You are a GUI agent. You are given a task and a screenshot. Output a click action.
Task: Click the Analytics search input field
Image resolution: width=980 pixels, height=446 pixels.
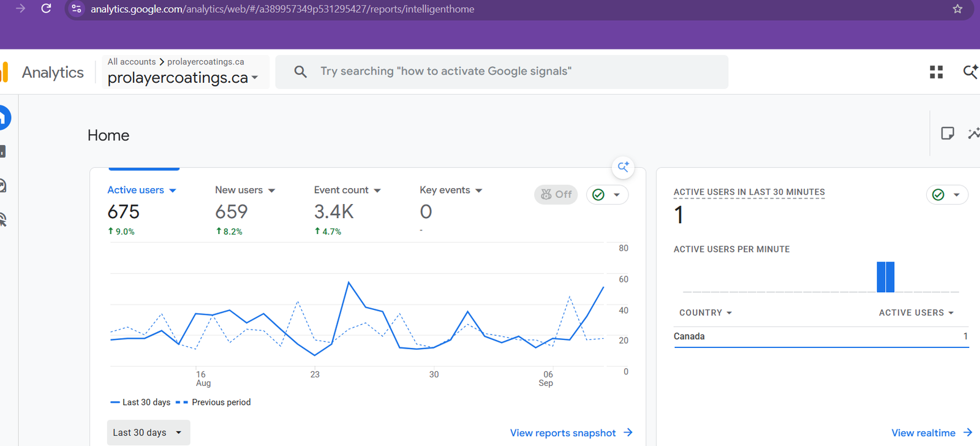point(502,72)
